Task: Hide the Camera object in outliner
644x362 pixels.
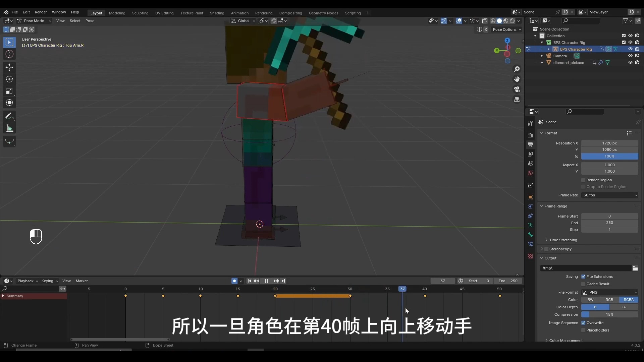Action: [x=630, y=56]
